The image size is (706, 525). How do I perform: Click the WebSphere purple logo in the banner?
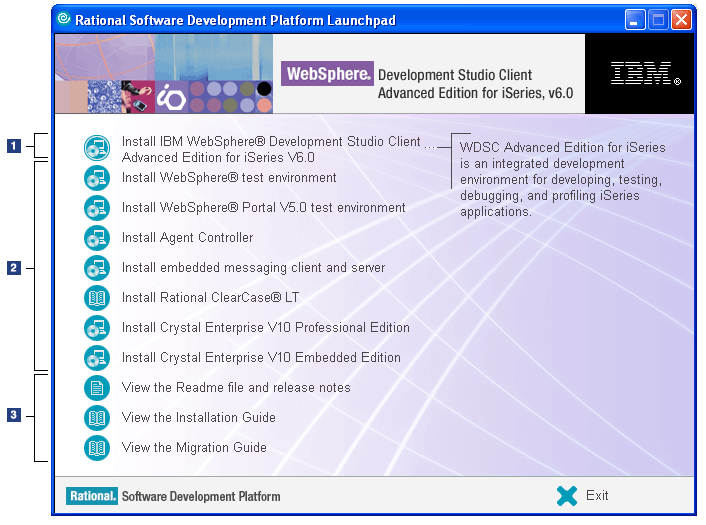327,73
